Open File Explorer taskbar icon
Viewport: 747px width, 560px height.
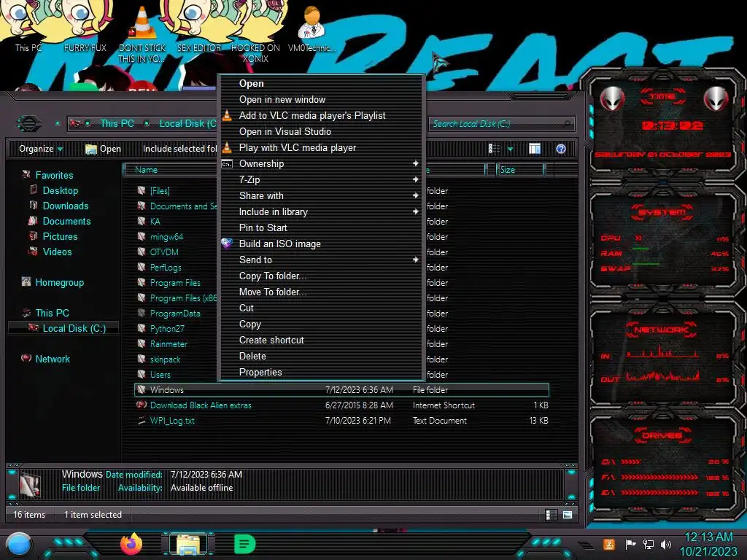pos(187,544)
